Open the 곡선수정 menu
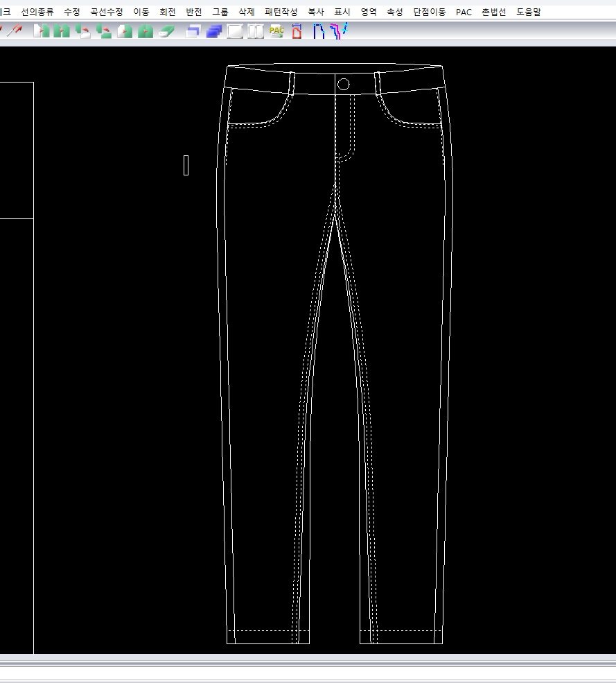Viewport: 616px width, 683px height. coord(107,12)
